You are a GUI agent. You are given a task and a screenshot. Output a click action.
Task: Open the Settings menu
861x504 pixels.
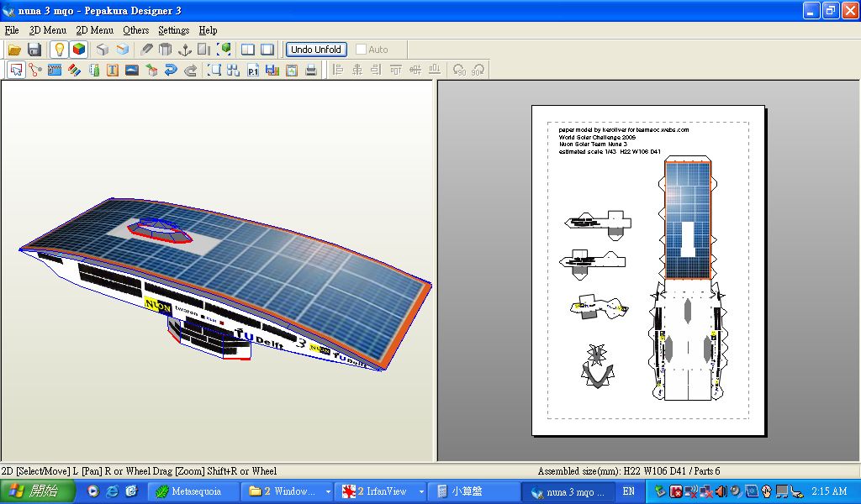[173, 30]
